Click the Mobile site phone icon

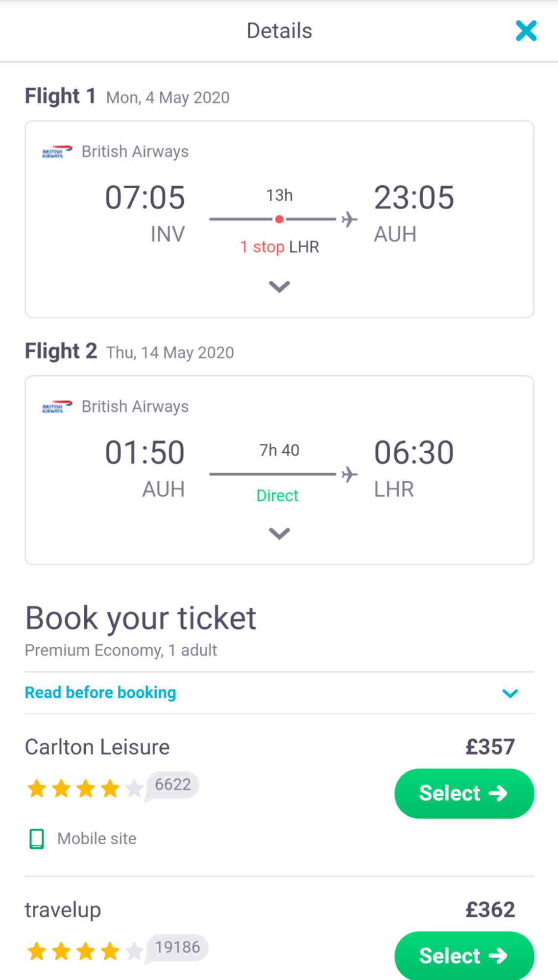[x=37, y=839]
